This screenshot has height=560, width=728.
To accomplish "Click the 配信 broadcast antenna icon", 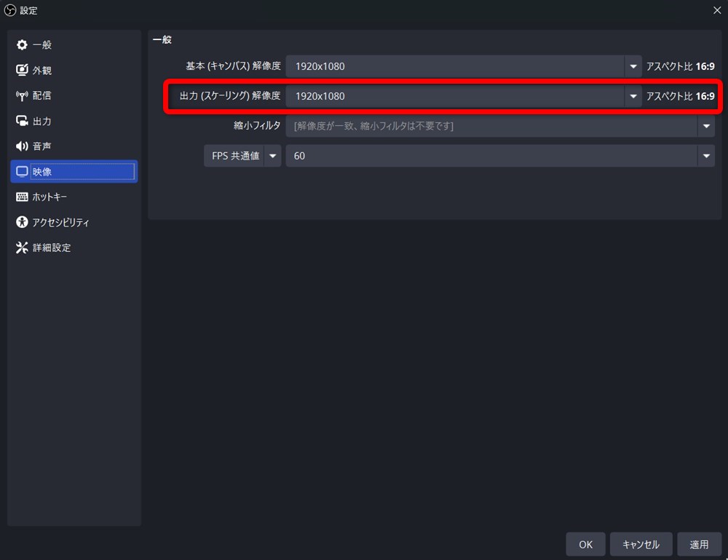I will 22,95.
